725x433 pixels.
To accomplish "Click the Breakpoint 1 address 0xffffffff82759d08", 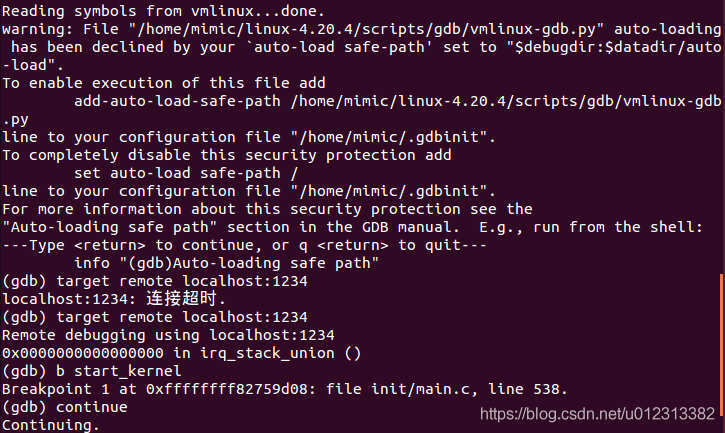I will (x=227, y=389).
